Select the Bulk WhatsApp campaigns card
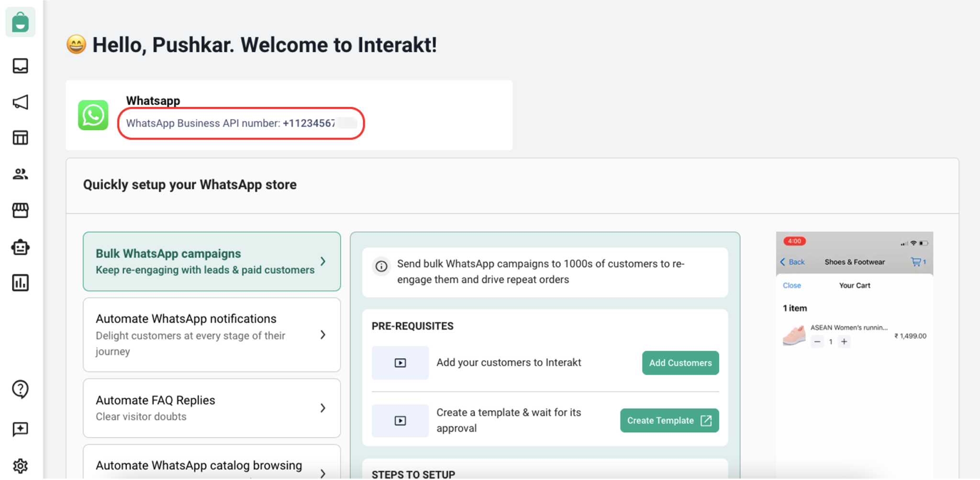 (x=212, y=261)
